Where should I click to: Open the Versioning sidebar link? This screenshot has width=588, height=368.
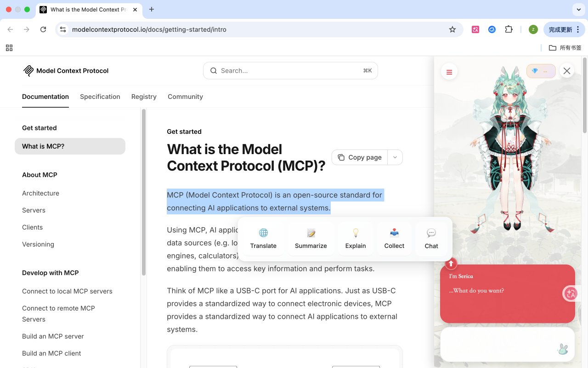38,244
